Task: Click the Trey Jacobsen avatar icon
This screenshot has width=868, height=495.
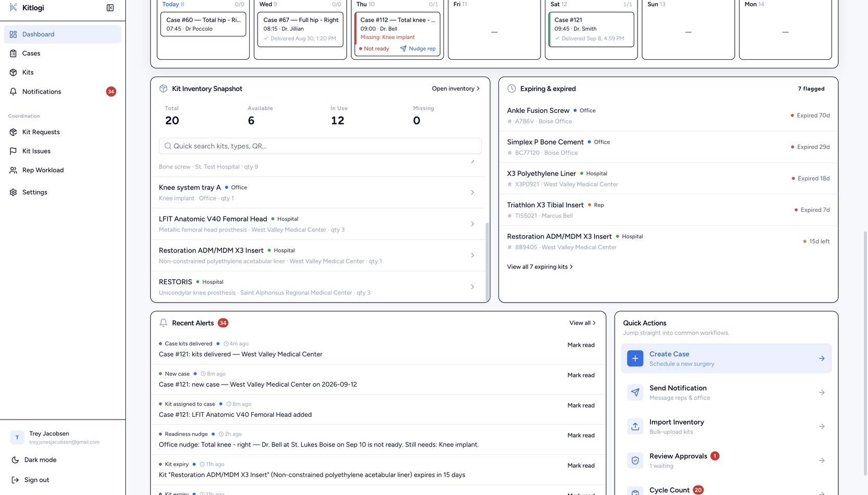Action: [17, 438]
